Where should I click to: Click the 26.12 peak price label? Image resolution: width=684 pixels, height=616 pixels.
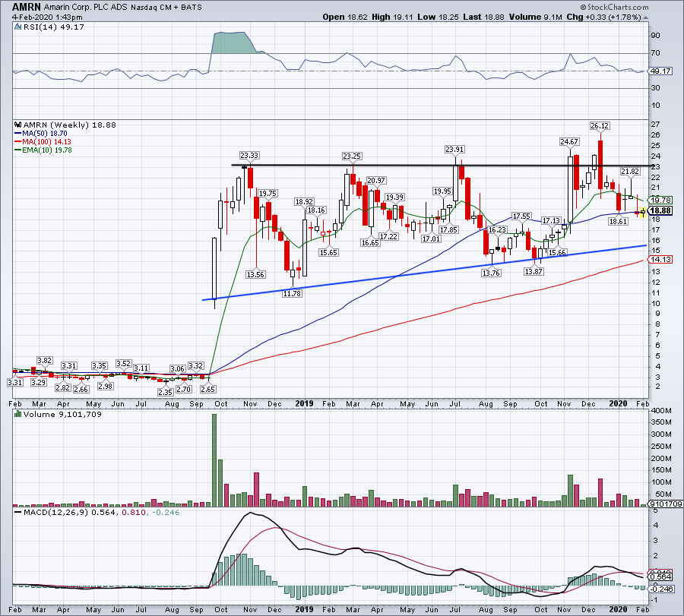click(x=600, y=126)
